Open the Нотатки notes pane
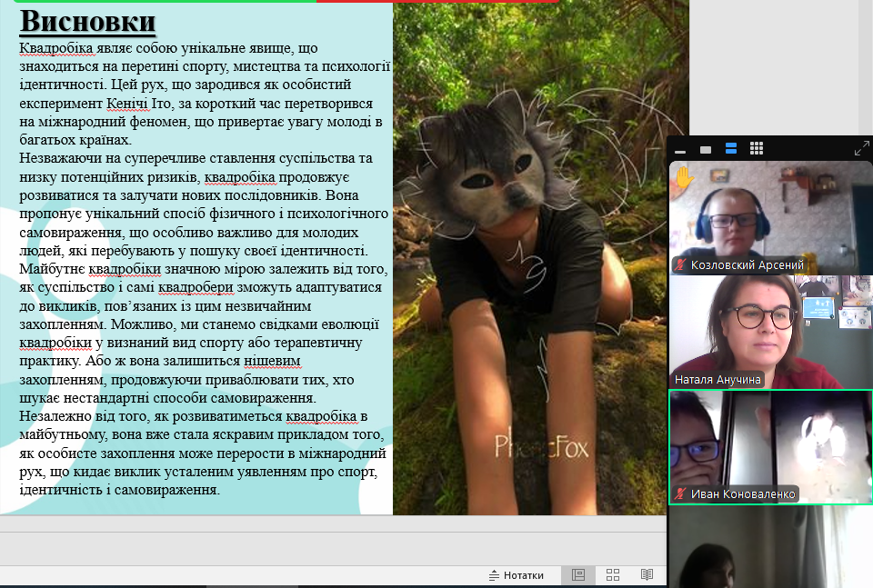The width and height of the screenshot is (873, 588). [517, 575]
